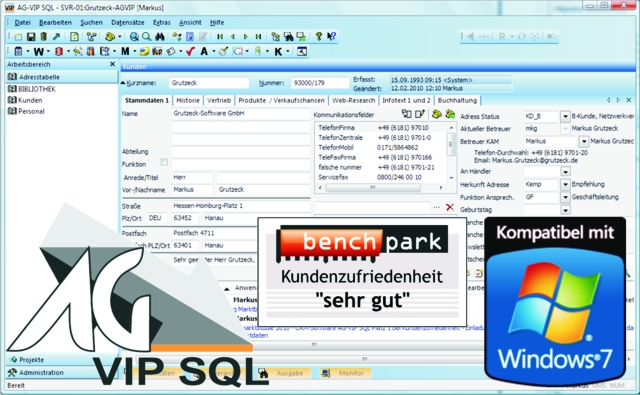Open dropdown arrow next to K icon
This screenshot has width=640, height=395.
click(288, 52)
